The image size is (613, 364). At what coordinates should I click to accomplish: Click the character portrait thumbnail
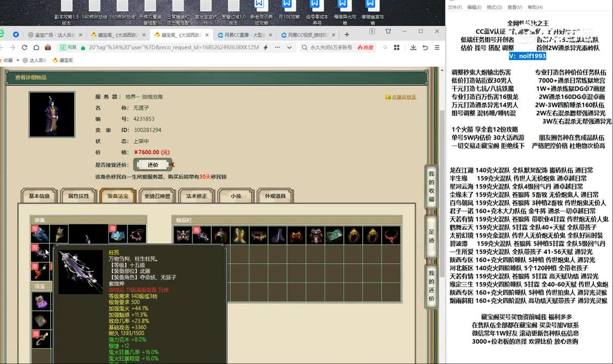click(x=52, y=115)
